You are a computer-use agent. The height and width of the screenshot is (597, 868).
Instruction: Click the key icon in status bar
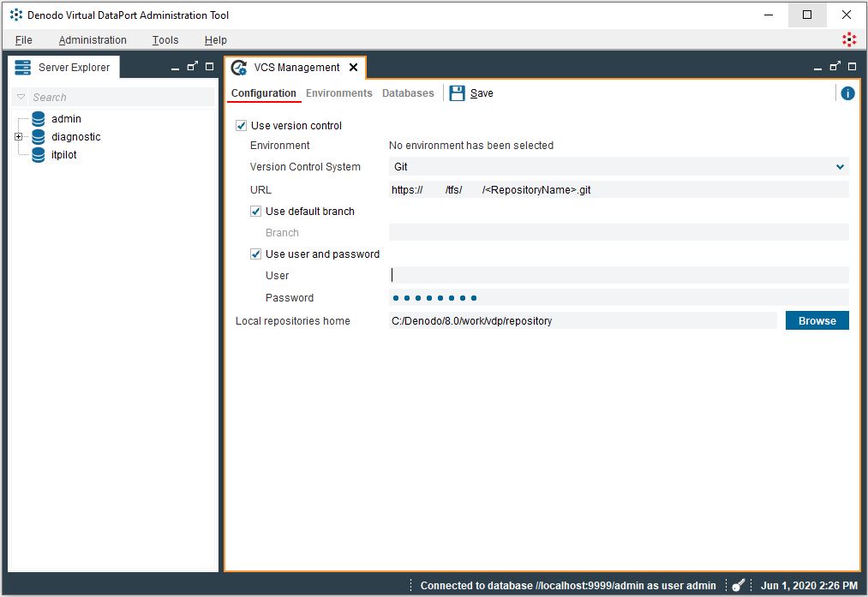pos(738,585)
